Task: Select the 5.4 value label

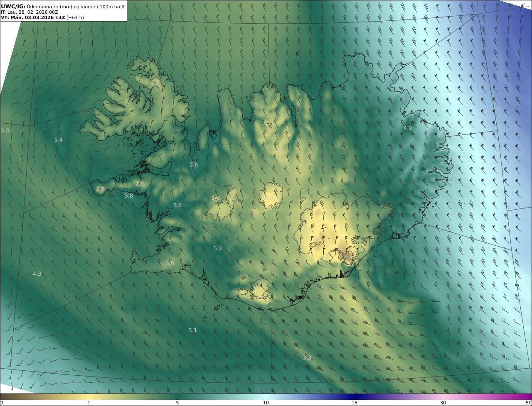Action: pyautogui.click(x=59, y=140)
